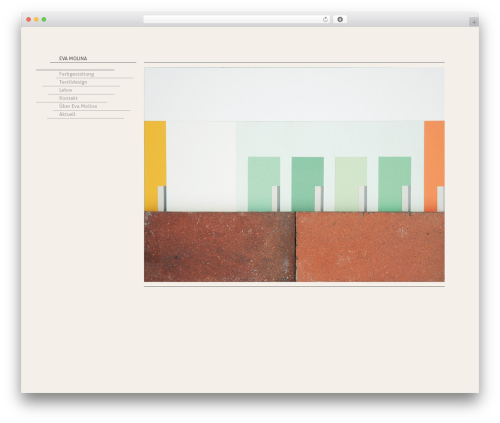Maximize window with the green button
This screenshot has width=500, height=423.
tap(44, 19)
